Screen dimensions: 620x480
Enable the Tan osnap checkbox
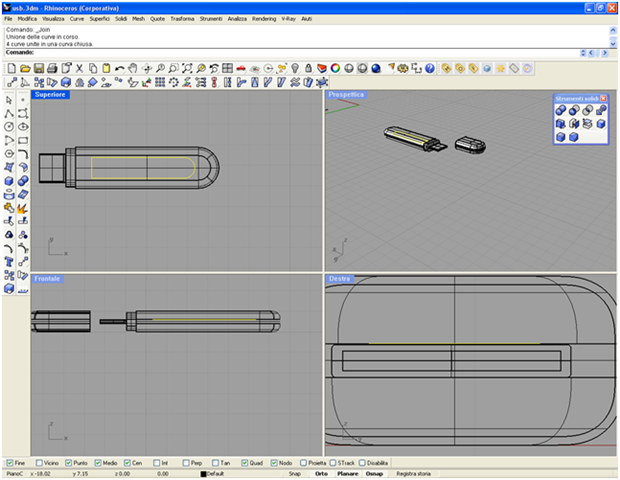coord(215,463)
